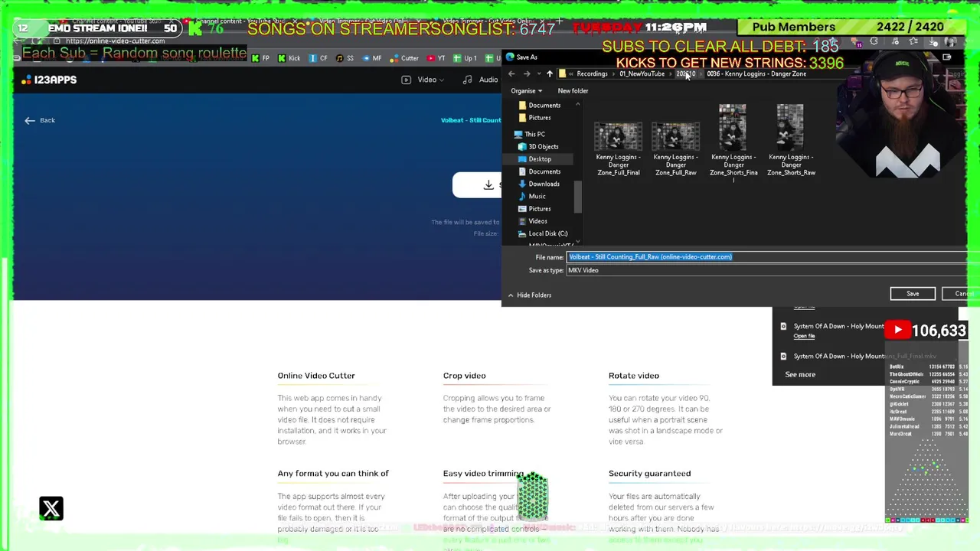Click the Any format you can think of heading
980x551 pixels.
click(333, 474)
